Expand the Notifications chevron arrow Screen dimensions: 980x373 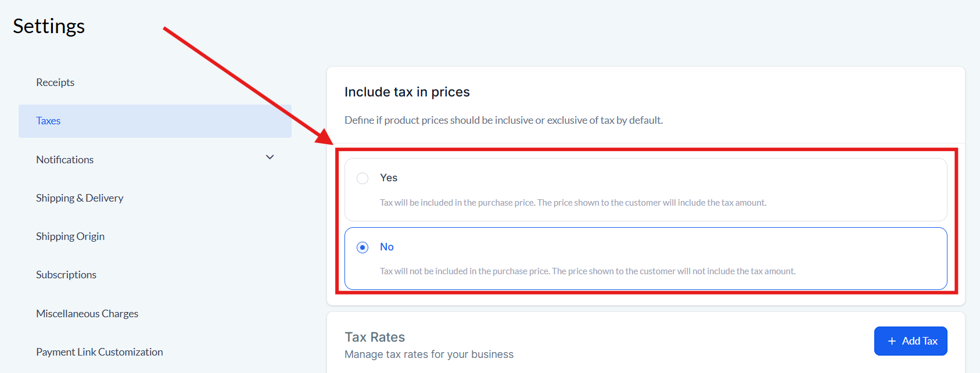point(270,157)
